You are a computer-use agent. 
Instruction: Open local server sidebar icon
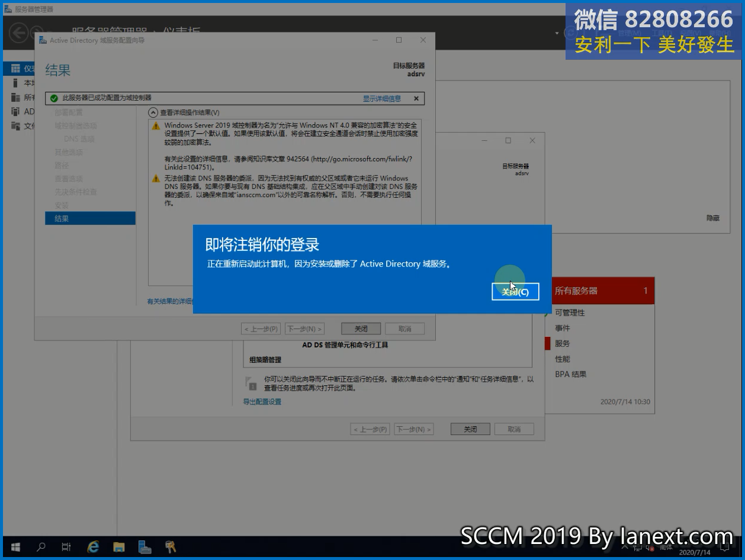click(15, 83)
